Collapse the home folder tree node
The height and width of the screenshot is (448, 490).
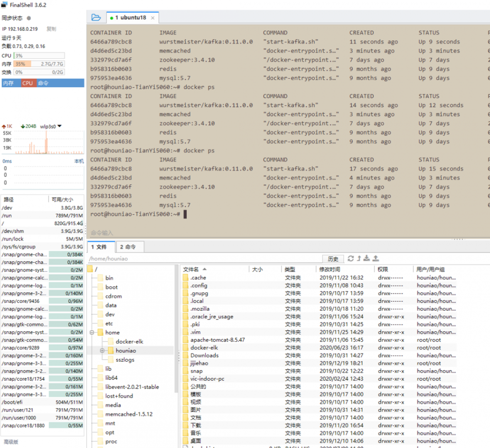coord(91,332)
